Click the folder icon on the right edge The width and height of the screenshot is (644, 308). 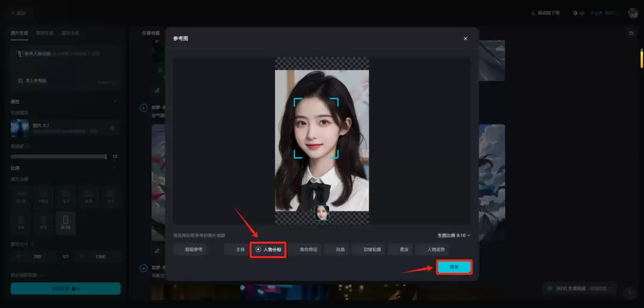pyautogui.click(x=631, y=33)
